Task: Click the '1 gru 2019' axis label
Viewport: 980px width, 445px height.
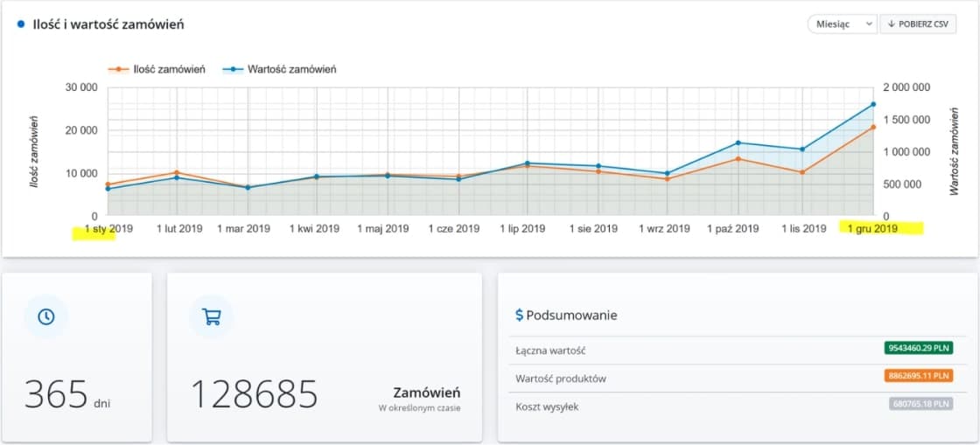Action: (x=873, y=229)
